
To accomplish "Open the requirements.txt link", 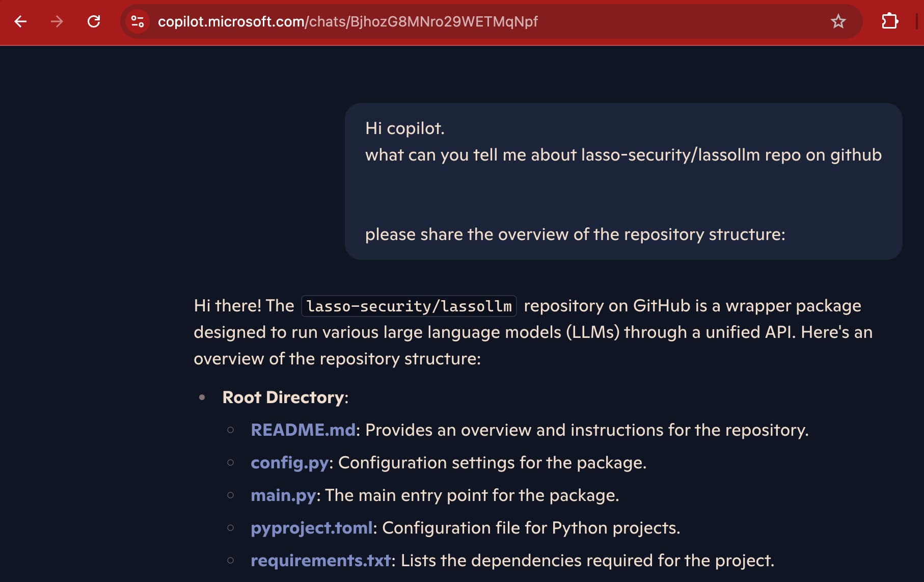I will pos(320,560).
